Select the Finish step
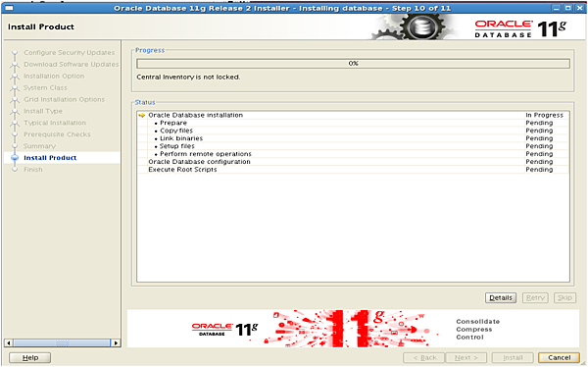Image resolution: width=588 pixels, height=367 pixels. click(33, 170)
